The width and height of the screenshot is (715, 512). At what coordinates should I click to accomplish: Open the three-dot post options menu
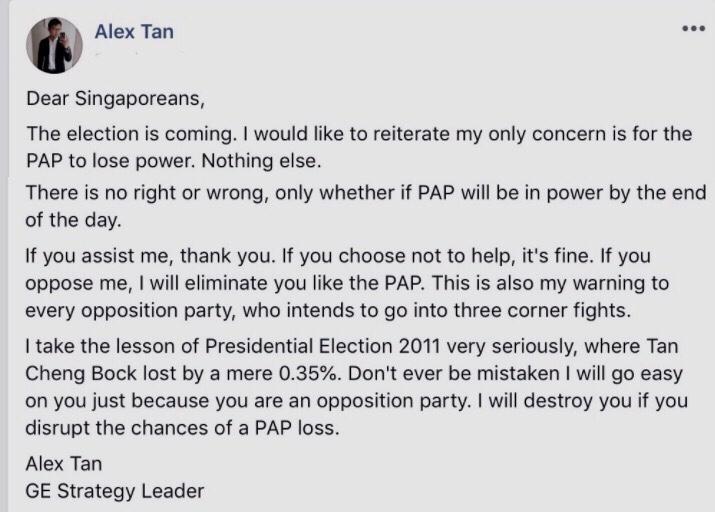692,28
